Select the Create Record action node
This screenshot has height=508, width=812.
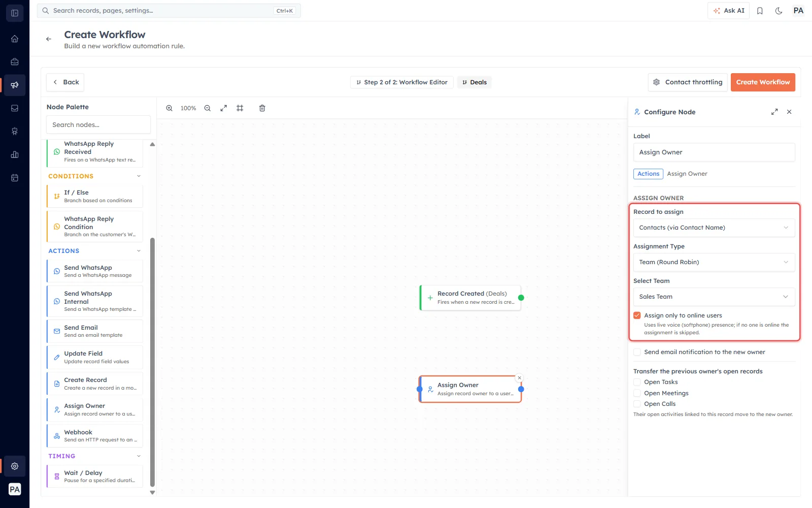tap(95, 384)
